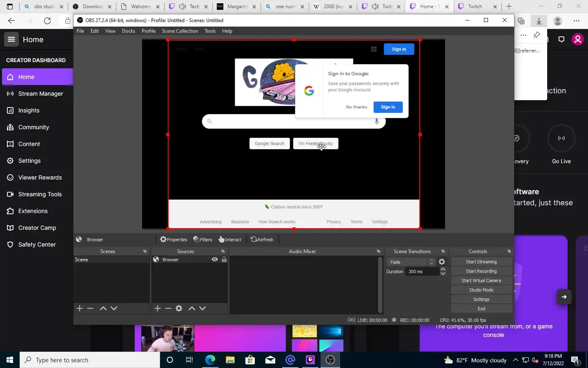Click Twitch profile avatar icon

[x=577, y=39]
